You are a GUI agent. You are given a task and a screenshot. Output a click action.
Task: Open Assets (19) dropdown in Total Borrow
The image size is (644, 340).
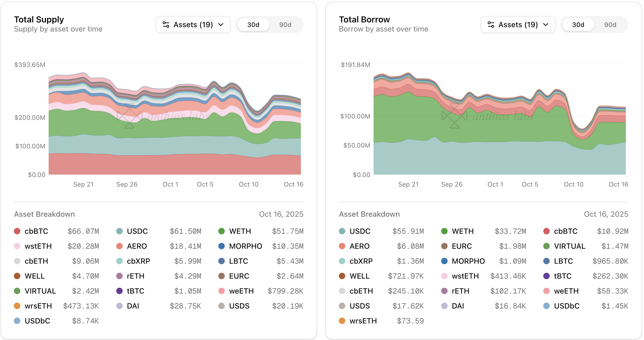click(518, 25)
